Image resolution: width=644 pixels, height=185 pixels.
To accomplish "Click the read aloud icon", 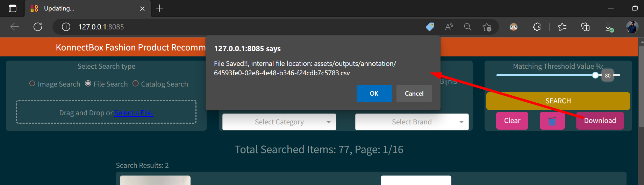I will (449, 27).
